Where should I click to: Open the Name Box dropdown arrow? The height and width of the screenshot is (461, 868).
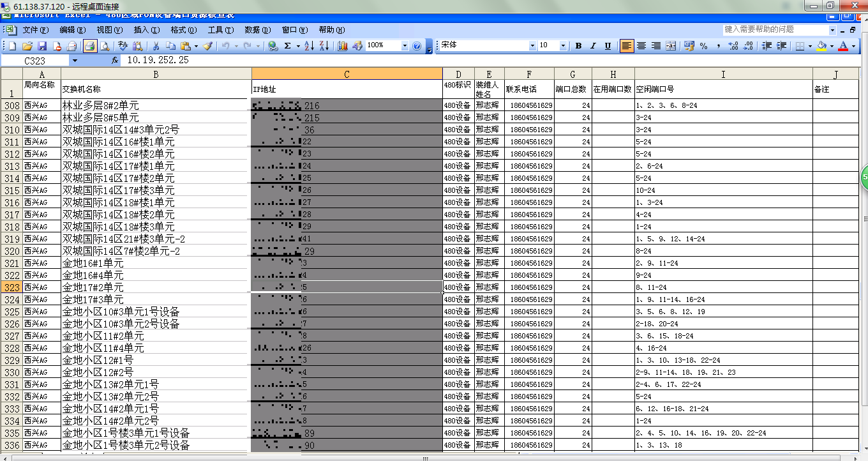pos(75,60)
